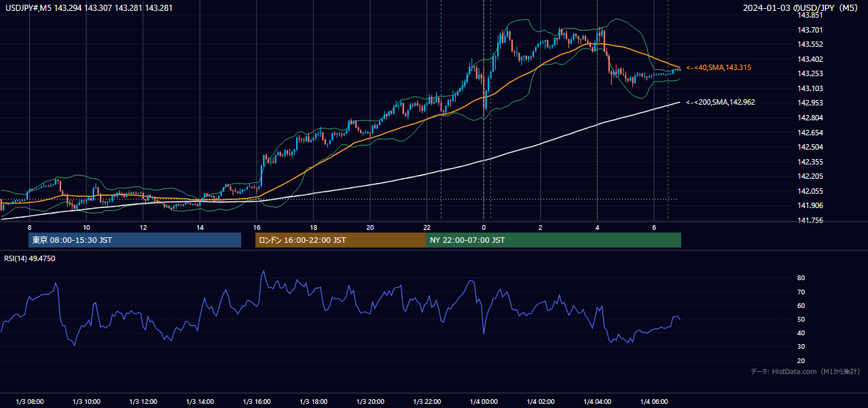Click price axis value 142.804

click(x=810, y=118)
